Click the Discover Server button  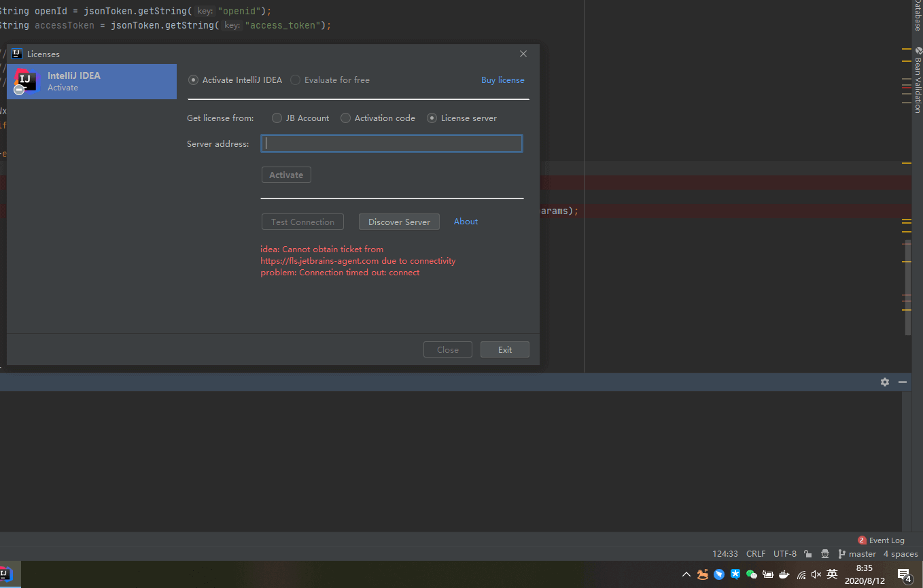coord(399,222)
